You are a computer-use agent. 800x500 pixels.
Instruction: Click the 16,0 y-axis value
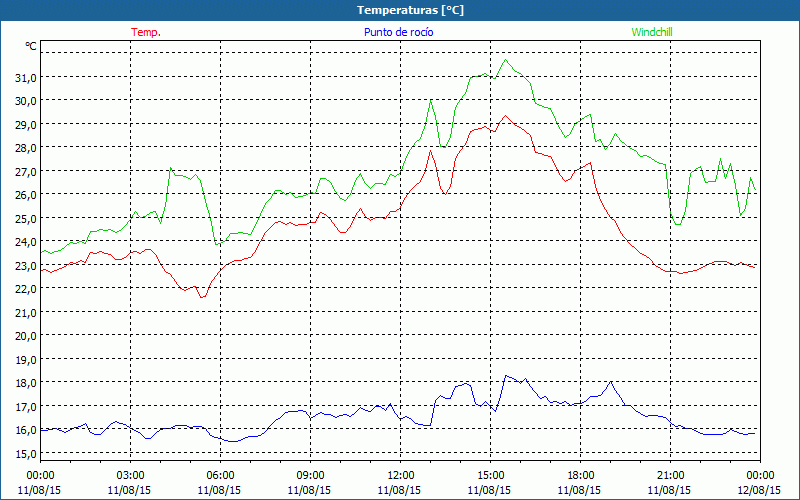(26, 430)
